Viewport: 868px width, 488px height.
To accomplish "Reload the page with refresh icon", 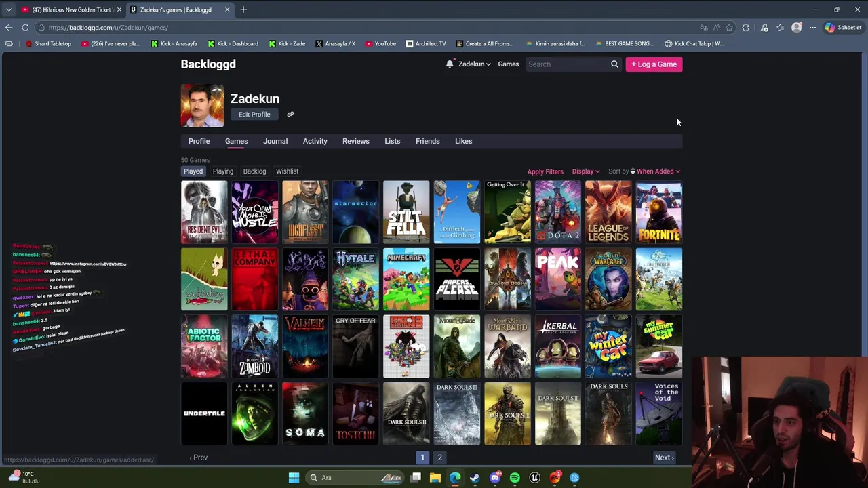I will pos(25,28).
